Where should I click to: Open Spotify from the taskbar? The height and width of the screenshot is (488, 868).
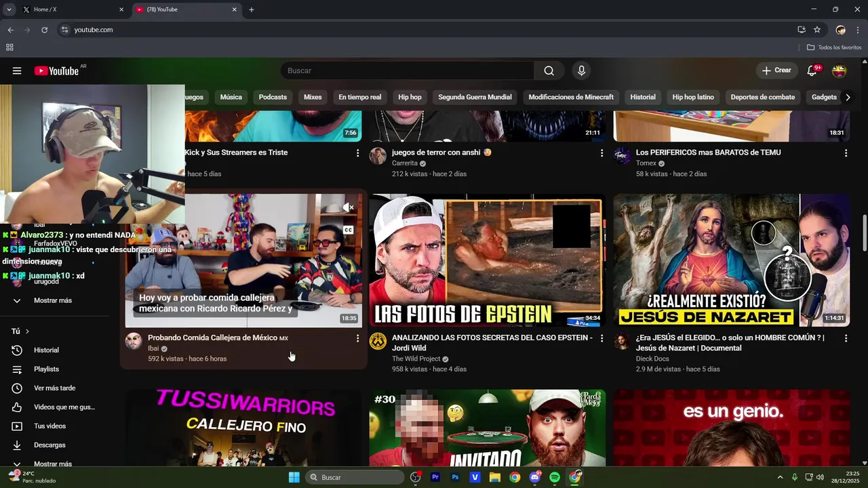(555, 477)
